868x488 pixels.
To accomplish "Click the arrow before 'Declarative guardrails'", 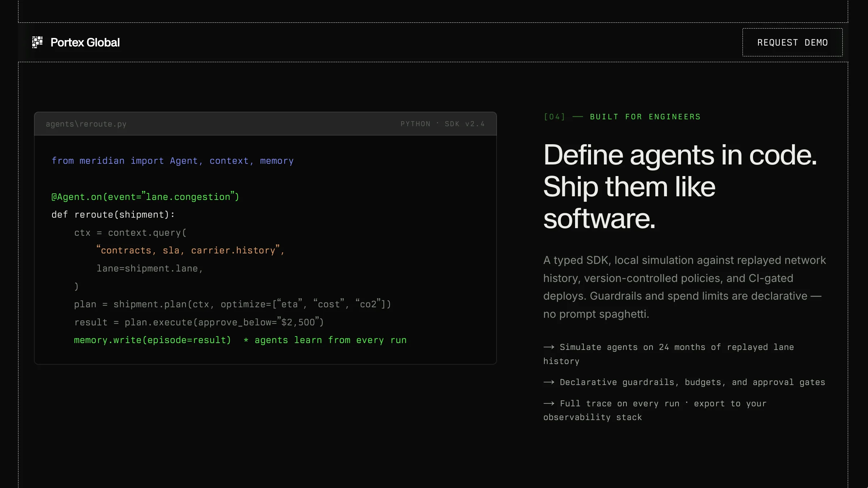I will (549, 382).
